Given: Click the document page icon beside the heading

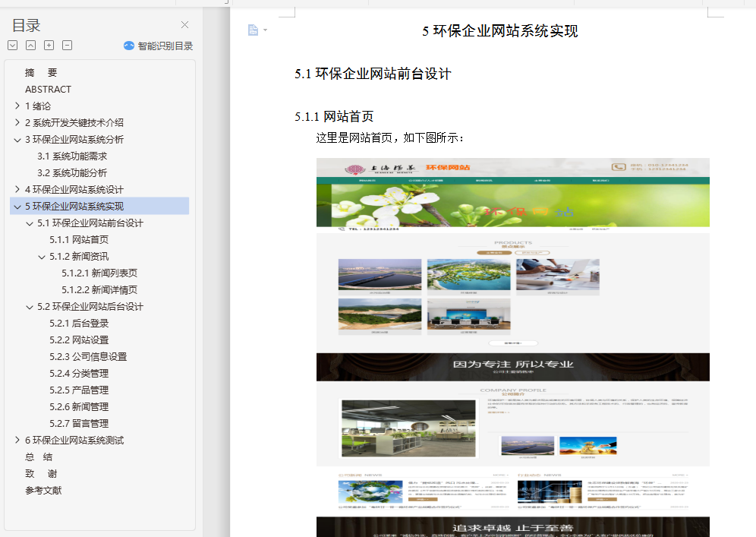Looking at the screenshot, I should [x=253, y=30].
